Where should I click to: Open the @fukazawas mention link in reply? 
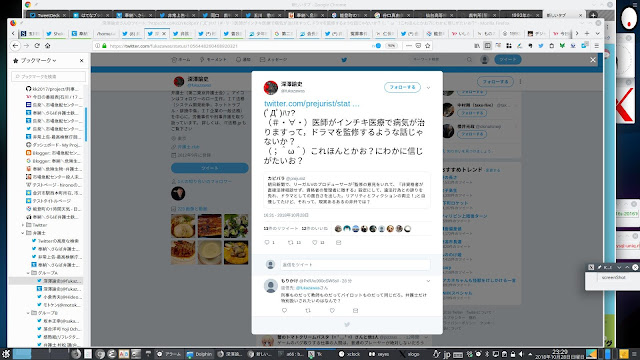click(x=309, y=288)
